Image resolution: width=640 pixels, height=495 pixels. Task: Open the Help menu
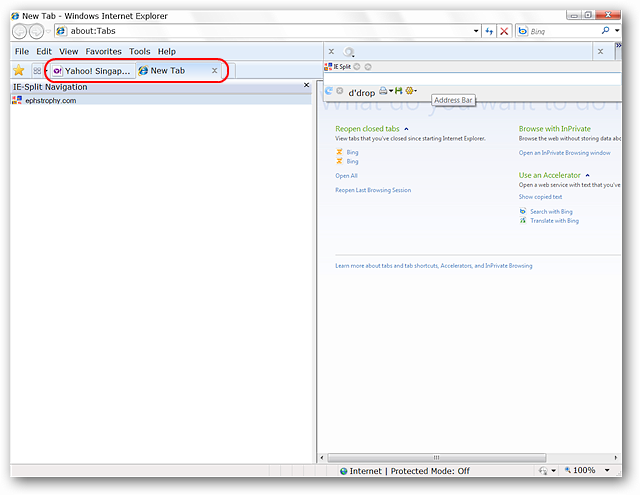tap(167, 51)
